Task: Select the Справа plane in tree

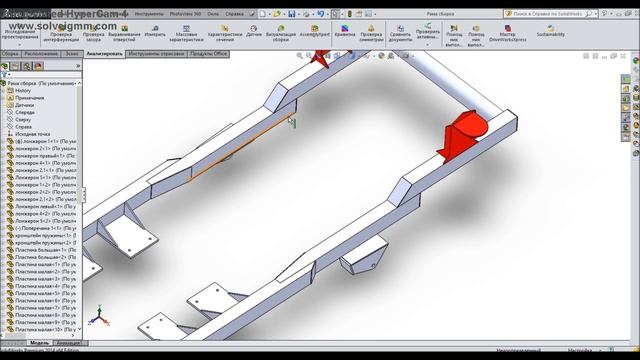Action: [x=23, y=127]
